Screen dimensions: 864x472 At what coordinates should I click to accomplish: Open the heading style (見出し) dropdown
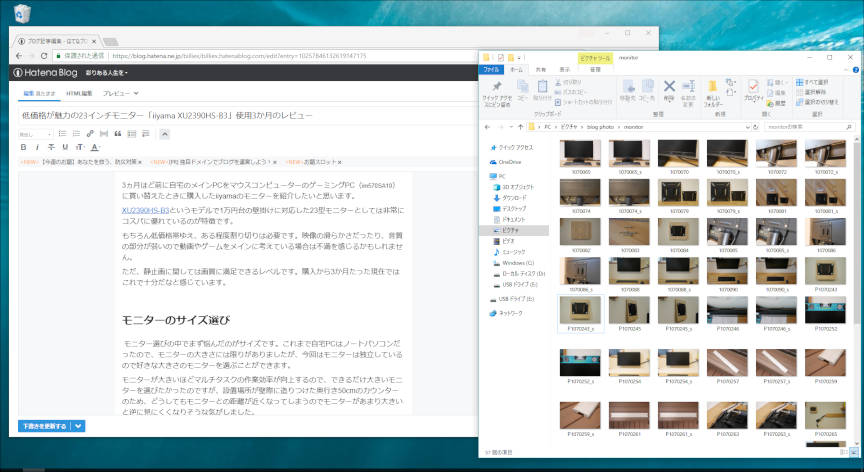[x=35, y=134]
